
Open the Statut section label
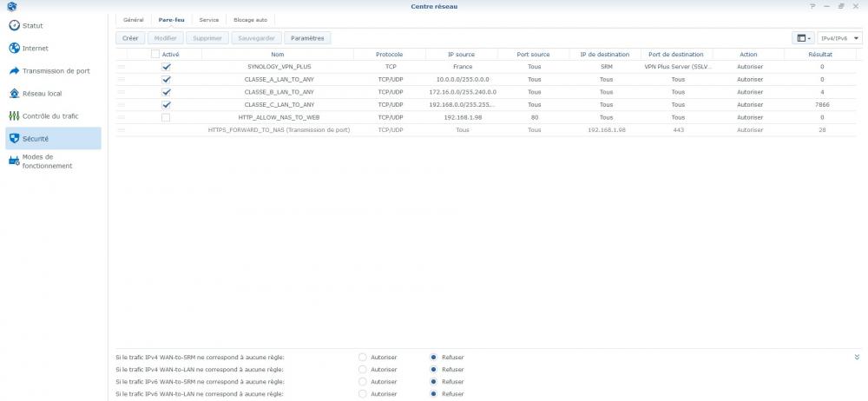pyautogui.click(x=33, y=25)
